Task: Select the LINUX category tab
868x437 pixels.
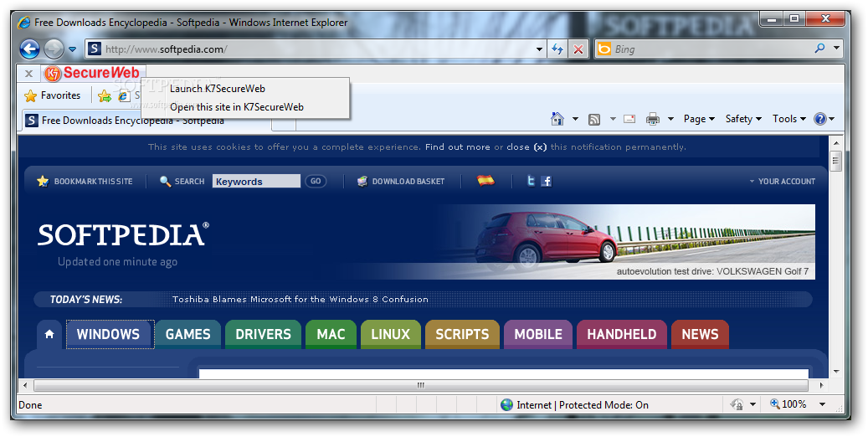Action: 391,334
